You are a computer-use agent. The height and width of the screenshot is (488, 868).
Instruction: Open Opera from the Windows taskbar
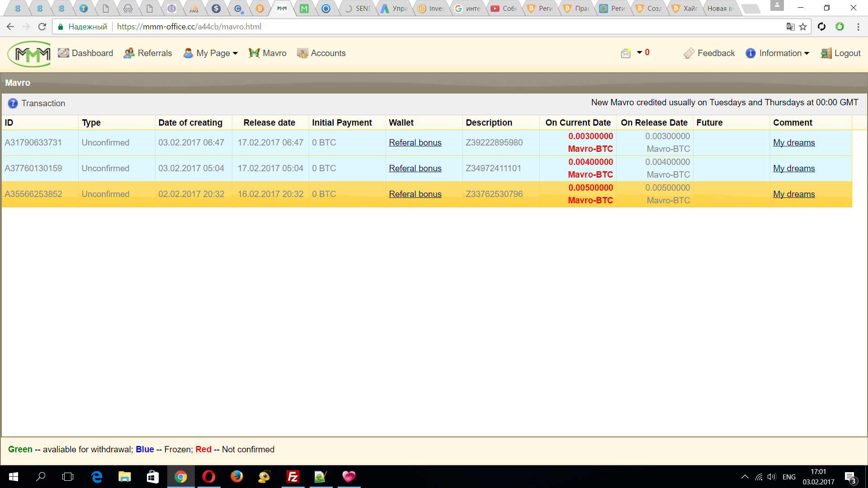208,477
